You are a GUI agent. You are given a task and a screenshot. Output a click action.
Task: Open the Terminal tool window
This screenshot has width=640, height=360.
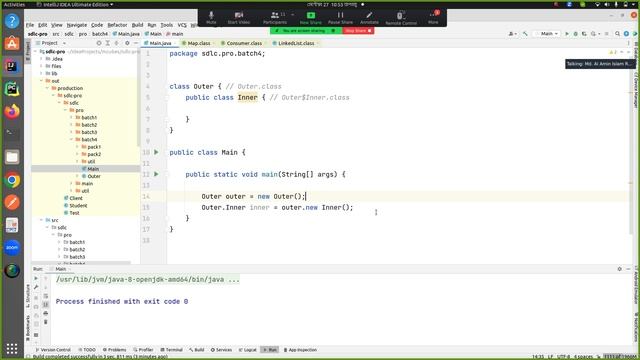[171, 350]
